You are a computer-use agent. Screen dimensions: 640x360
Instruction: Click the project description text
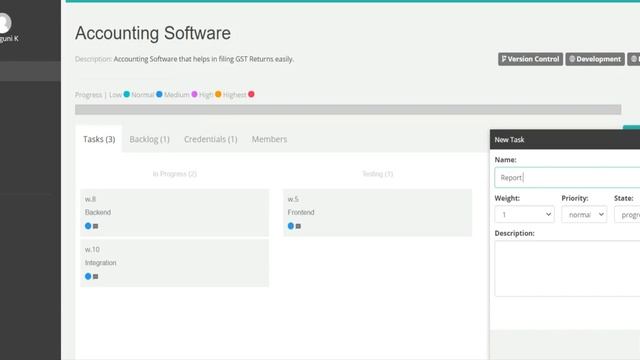coord(204,59)
